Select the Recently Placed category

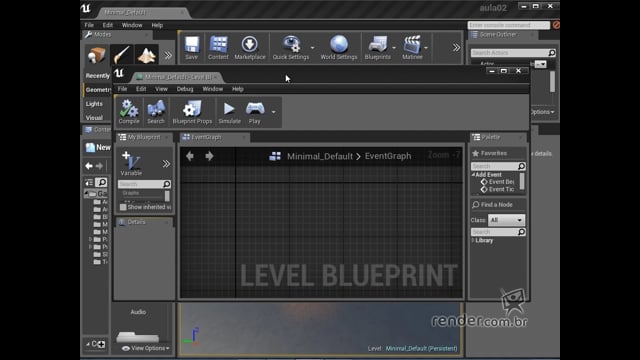(x=98, y=76)
